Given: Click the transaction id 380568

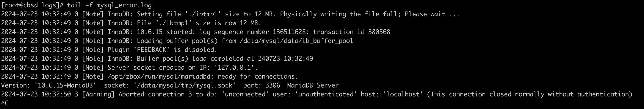Looking at the screenshot, I should (379, 32).
